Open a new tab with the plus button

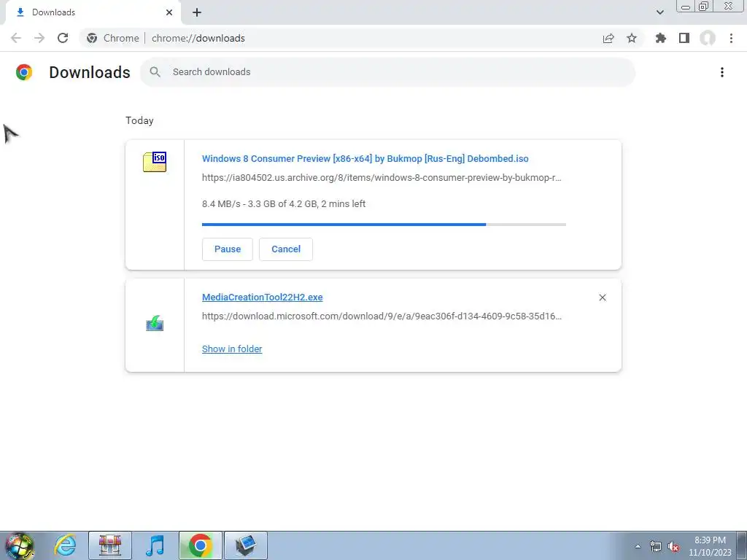197,12
